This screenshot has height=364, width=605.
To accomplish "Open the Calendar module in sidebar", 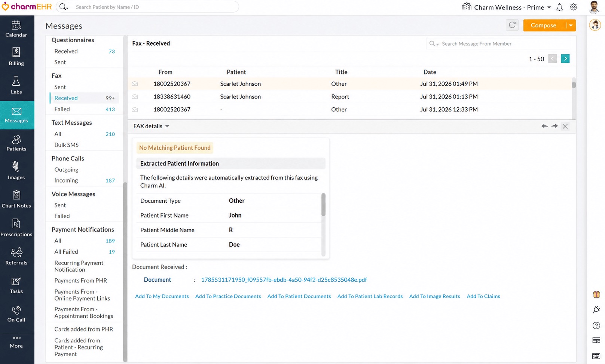I will [x=16, y=29].
